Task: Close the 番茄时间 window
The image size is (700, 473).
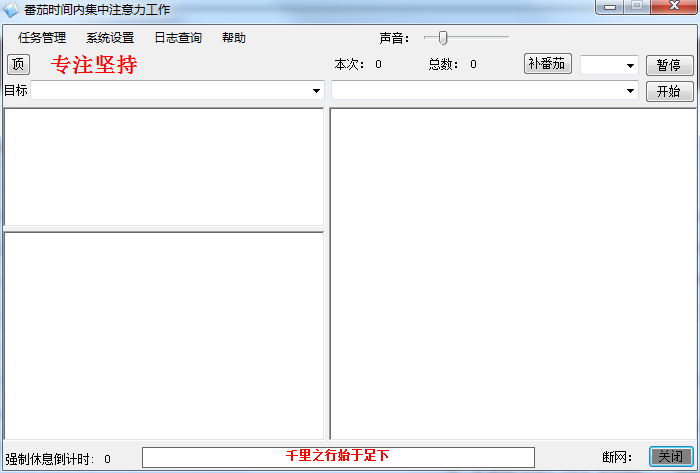Action: point(675,7)
